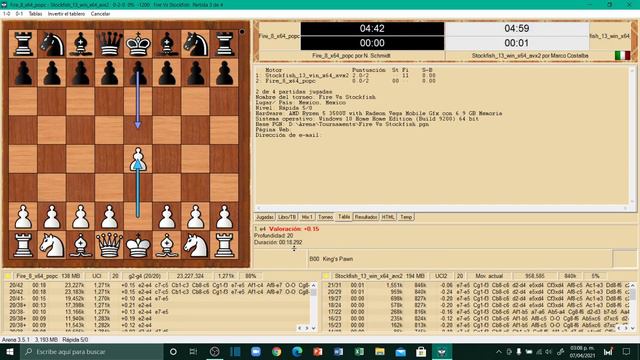The image size is (640, 360).
Task: Open Google Chrome from the taskbar
Action: pos(276,351)
